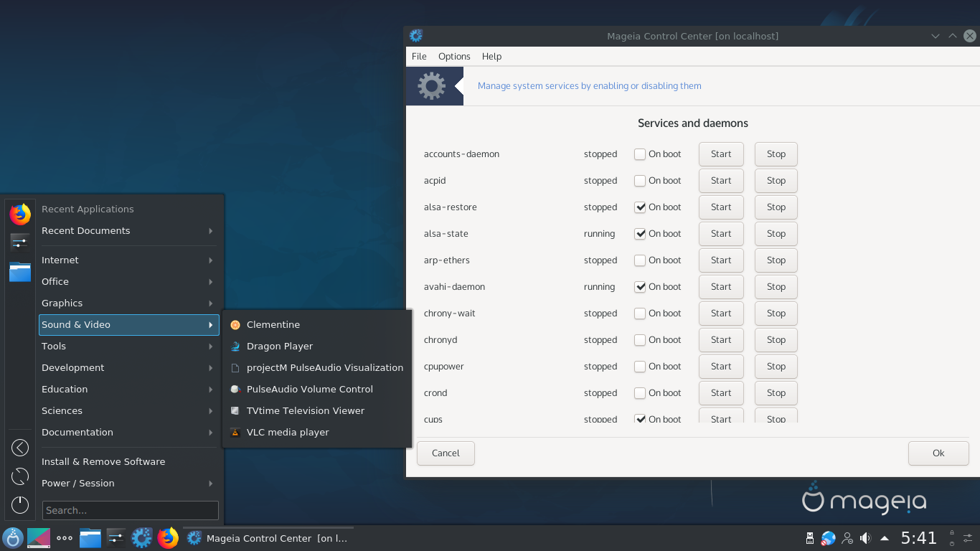Click the Cancel button in the services dialog
Viewport: 980px width, 551px height.
click(446, 453)
